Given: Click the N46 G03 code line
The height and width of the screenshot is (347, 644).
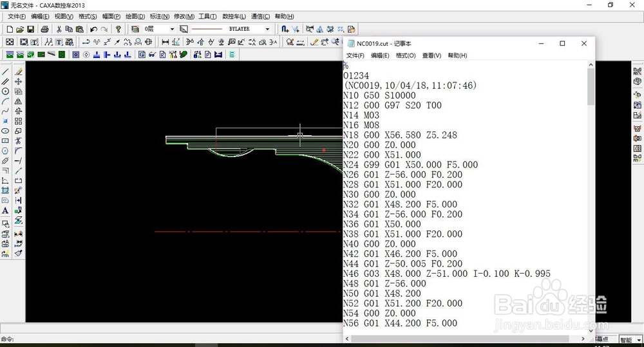Looking at the screenshot, I should (x=447, y=274).
